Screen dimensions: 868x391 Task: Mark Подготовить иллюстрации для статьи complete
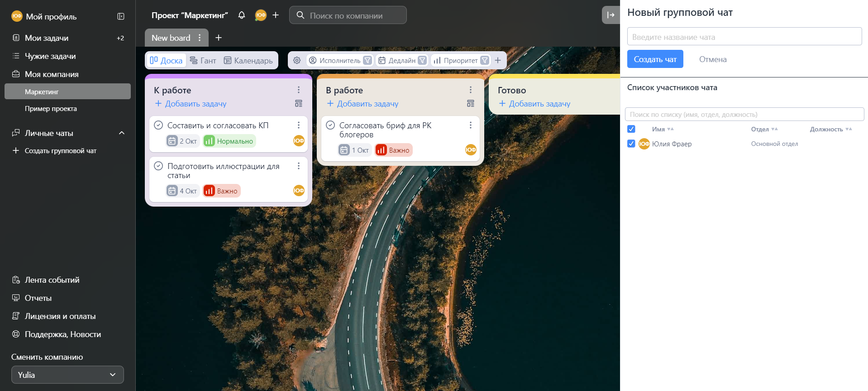coord(158,166)
